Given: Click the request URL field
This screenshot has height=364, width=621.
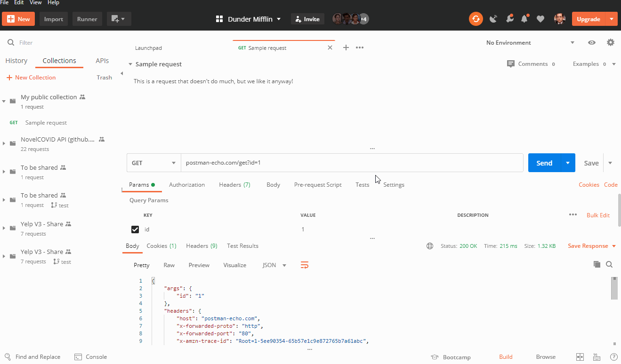Looking at the screenshot, I should (352, 163).
